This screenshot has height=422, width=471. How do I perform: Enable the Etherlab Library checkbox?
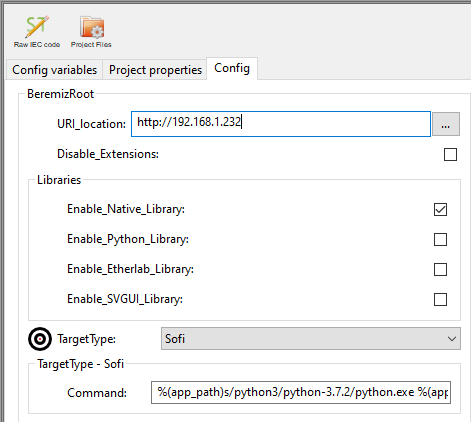pyautogui.click(x=440, y=269)
